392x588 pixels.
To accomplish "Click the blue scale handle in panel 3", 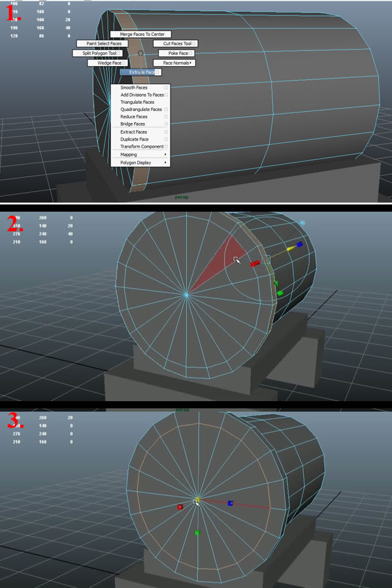I will tap(231, 503).
